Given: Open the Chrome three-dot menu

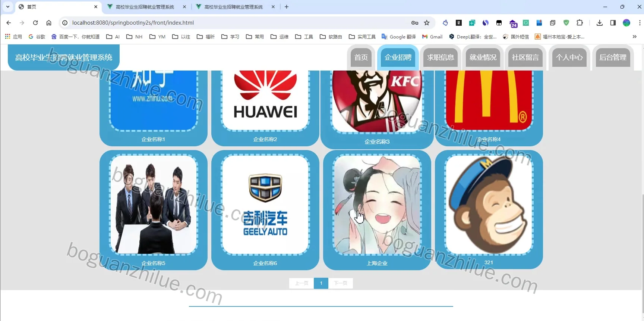Looking at the screenshot, I should tap(640, 23).
